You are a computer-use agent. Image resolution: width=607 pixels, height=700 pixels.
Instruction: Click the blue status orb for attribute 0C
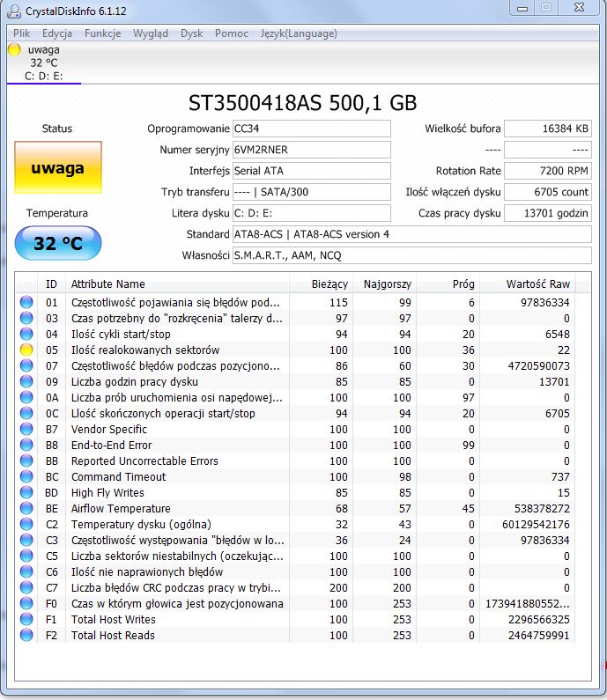(26, 413)
